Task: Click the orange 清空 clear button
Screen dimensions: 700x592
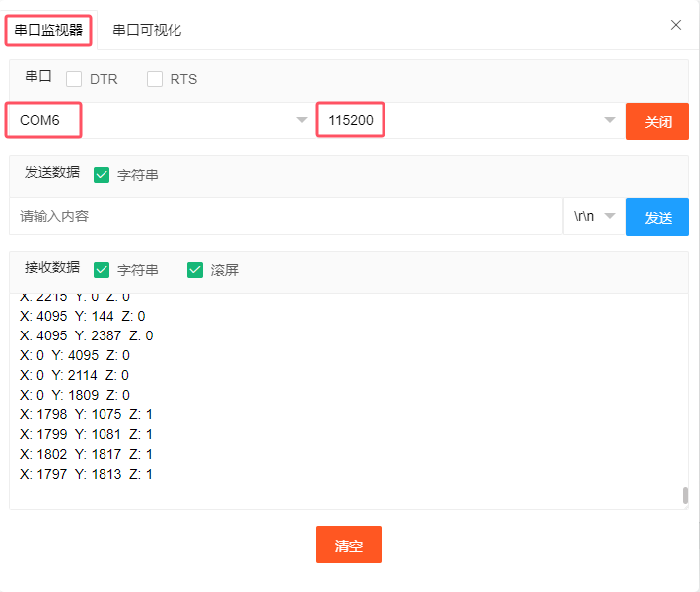Action: [x=349, y=545]
